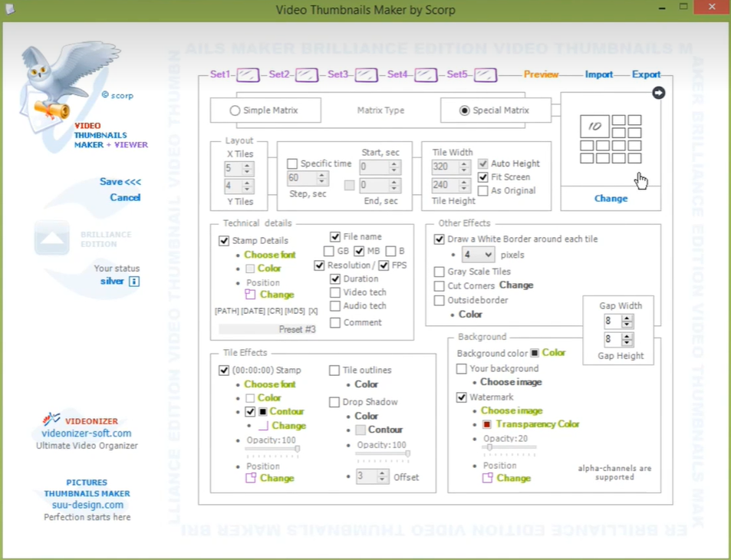Click Choose font under Stamp Details
Viewport: 731px width, 560px height.
pyautogui.click(x=270, y=255)
